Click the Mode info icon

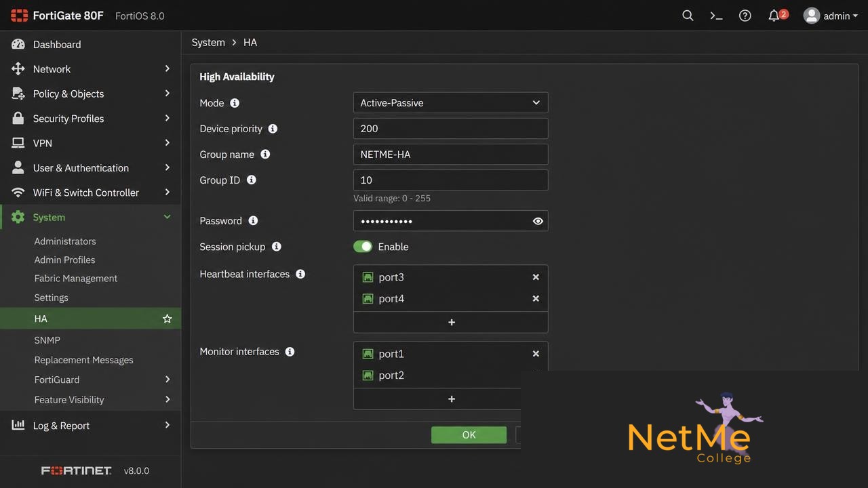tap(235, 103)
